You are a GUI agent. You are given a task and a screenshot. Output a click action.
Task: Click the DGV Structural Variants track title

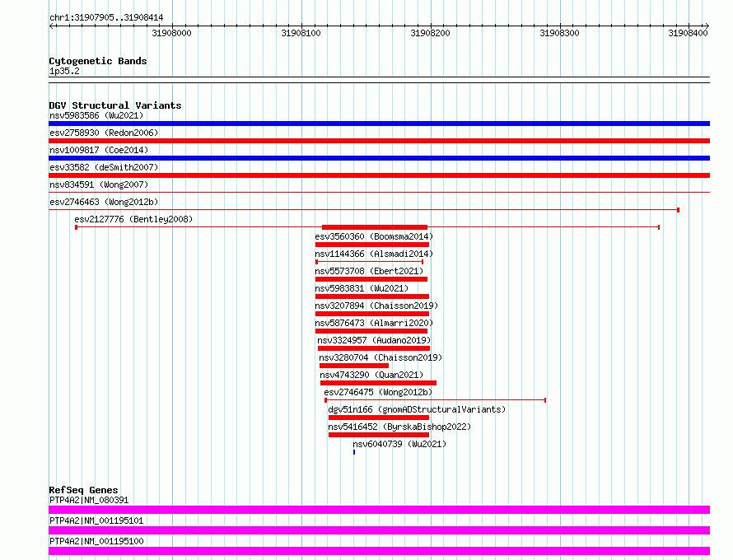115,105
